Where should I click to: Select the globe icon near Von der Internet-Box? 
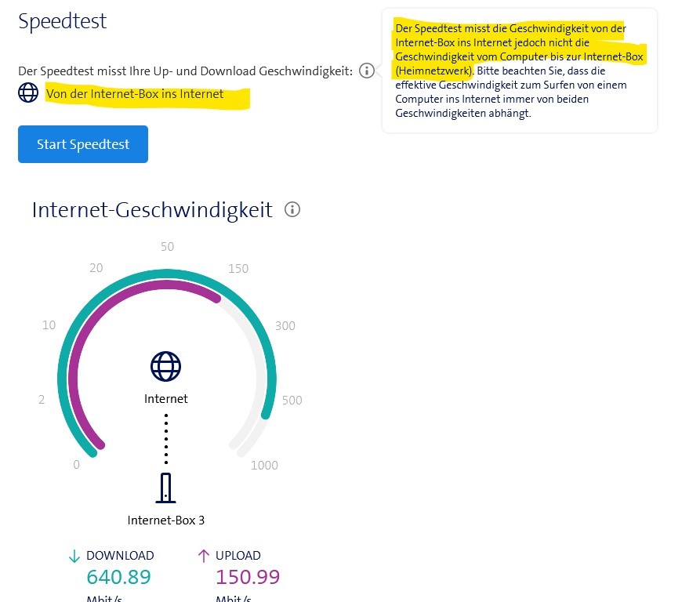(28, 92)
